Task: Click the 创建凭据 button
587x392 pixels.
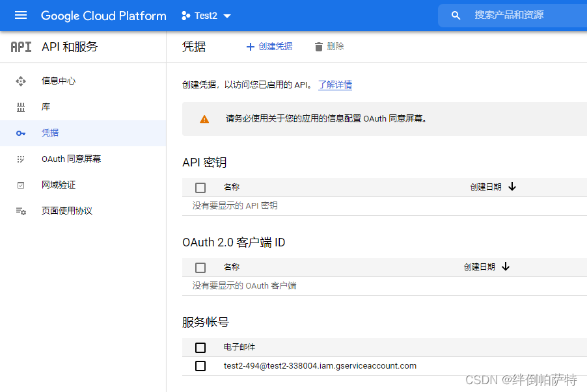Action: click(x=269, y=46)
